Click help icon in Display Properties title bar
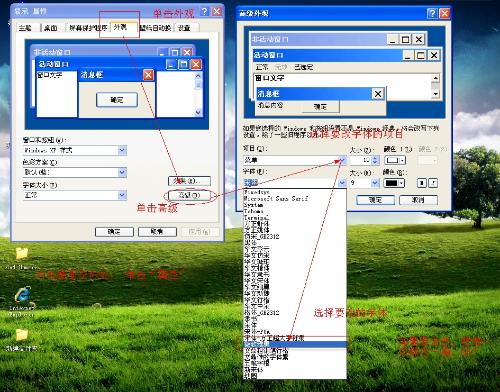500x392 pixels. (x=204, y=12)
